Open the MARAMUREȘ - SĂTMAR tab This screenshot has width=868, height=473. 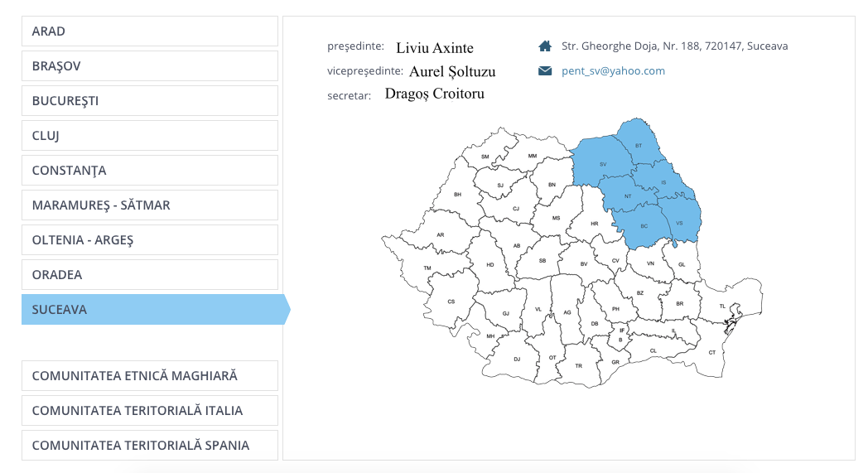click(149, 205)
